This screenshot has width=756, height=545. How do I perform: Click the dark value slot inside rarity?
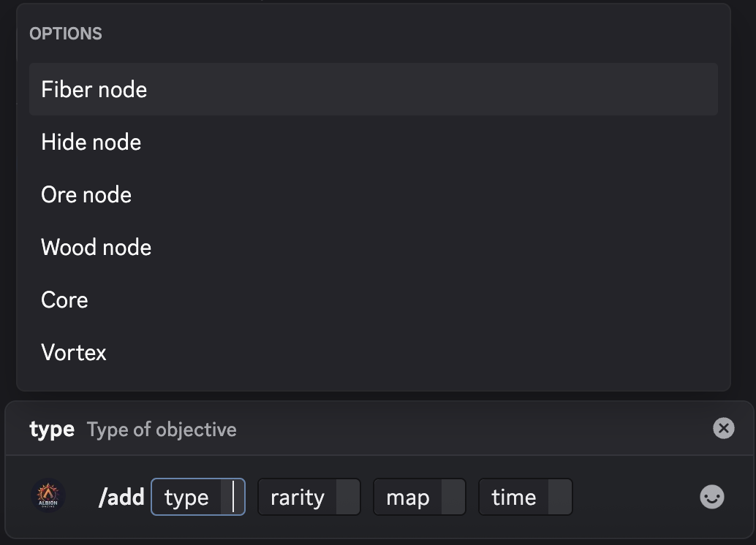click(347, 498)
